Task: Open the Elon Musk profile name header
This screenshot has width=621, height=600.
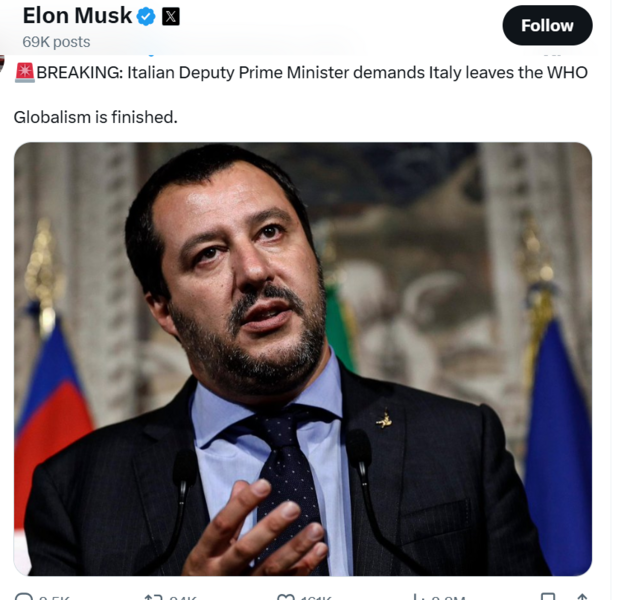Action: point(77,16)
